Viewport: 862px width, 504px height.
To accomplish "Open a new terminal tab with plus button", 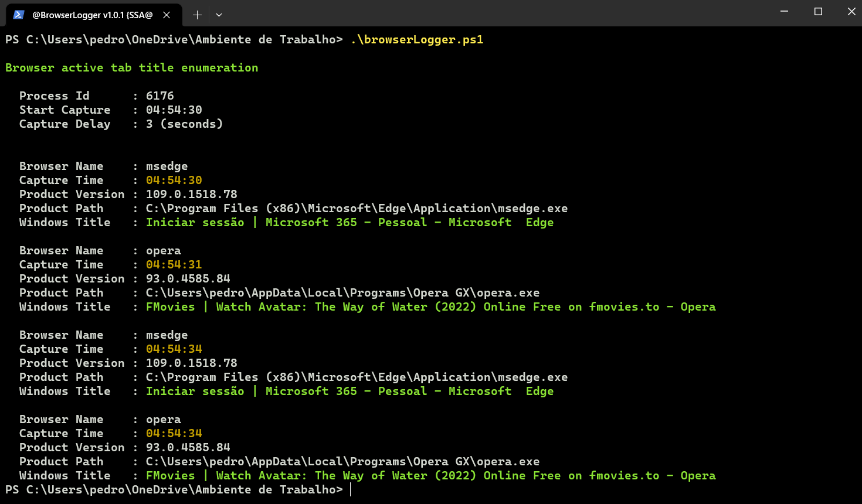I will [197, 15].
